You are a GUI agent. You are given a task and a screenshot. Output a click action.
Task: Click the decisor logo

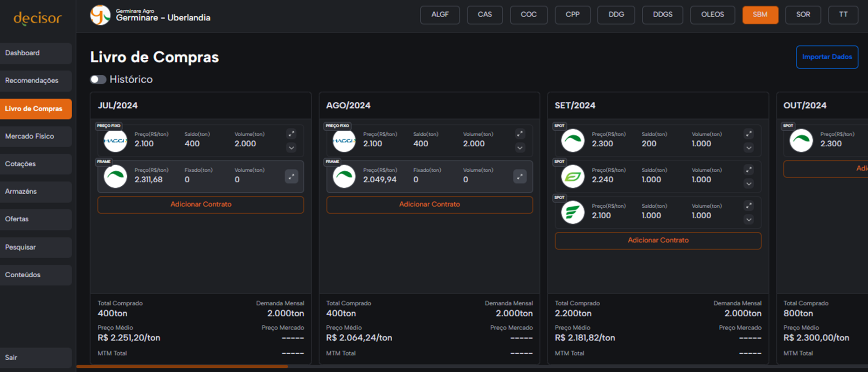click(x=37, y=18)
